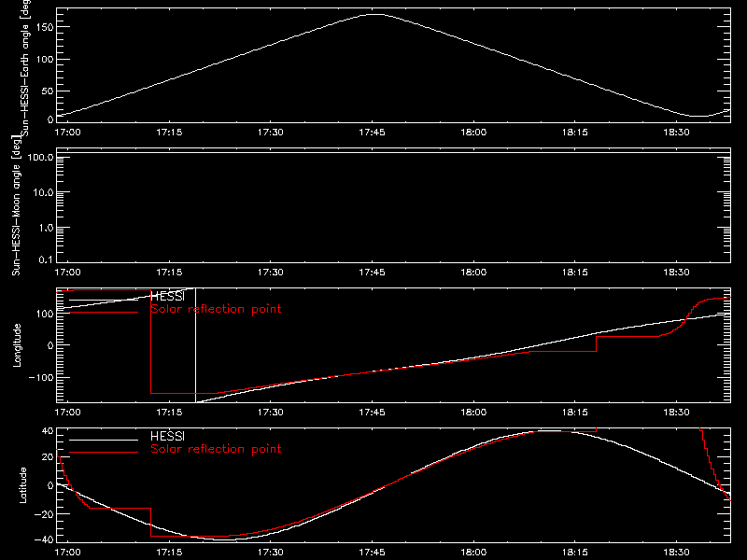Click the red legend line sample in Latitude plot

point(104,453)
